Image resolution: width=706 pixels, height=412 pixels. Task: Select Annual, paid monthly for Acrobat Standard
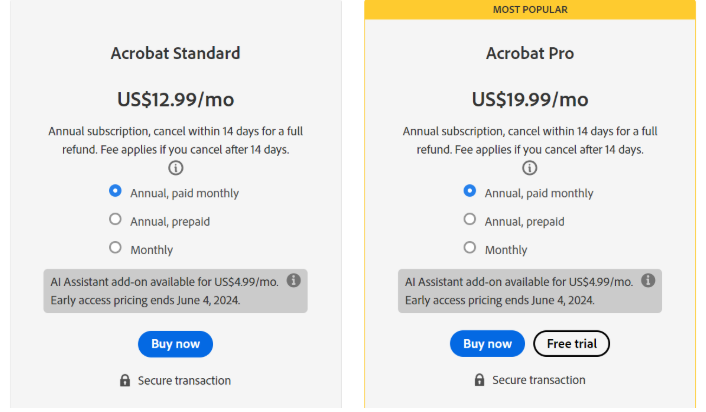click(115, 191)
